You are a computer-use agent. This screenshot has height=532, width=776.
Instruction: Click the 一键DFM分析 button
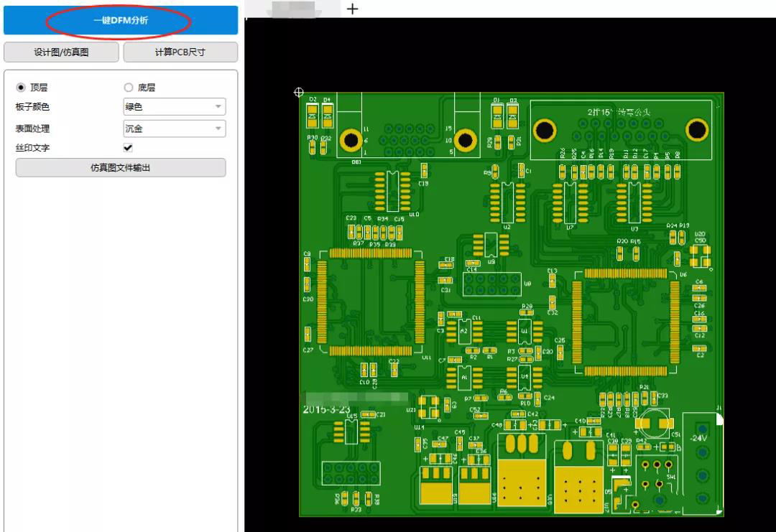(121, 21)
